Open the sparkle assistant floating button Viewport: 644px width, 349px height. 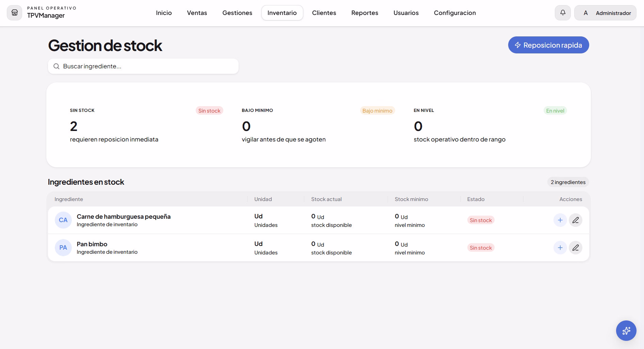[x=626, y=331]
